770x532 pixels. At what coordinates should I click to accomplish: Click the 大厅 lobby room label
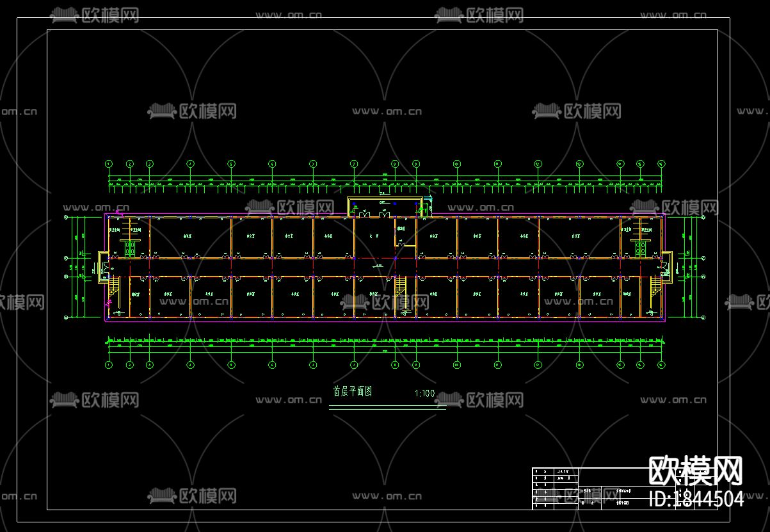374,236
